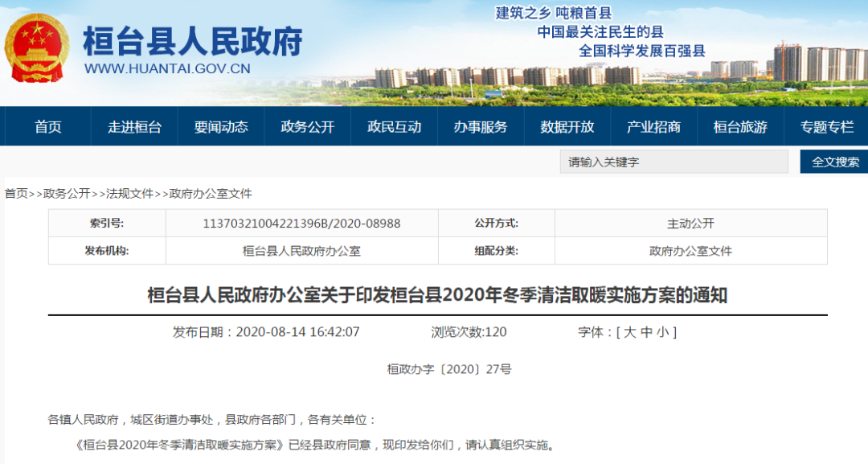This screenshot has height=464, width=868.
Task: Click the 发布机构 label cell
Action: point(107,251)
